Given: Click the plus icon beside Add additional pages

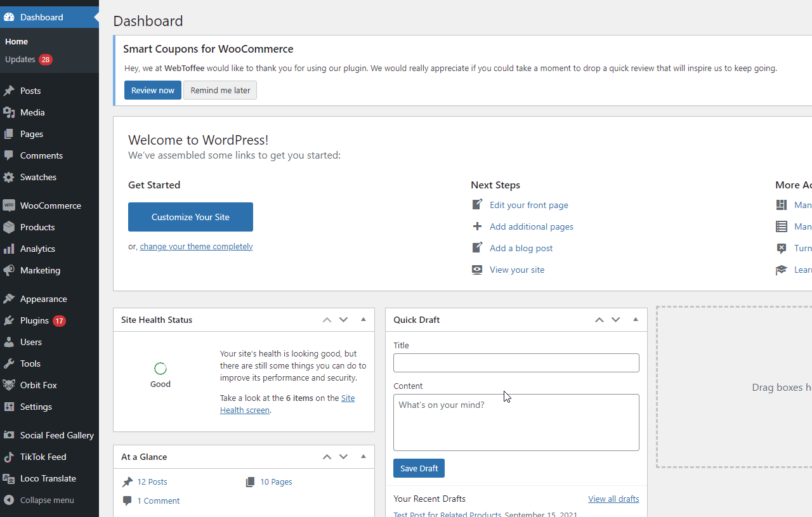Looking at the screenshot, I should point(477,226).
